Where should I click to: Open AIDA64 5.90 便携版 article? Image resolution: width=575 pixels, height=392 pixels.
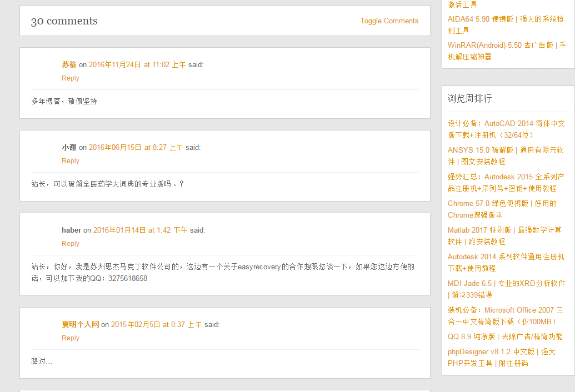tap(506, 24)
